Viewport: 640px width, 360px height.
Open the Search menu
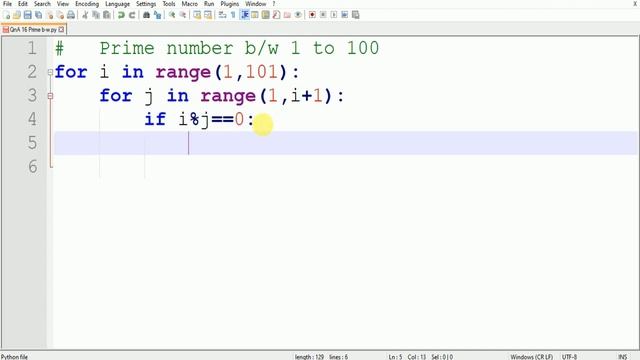[42, 4]
